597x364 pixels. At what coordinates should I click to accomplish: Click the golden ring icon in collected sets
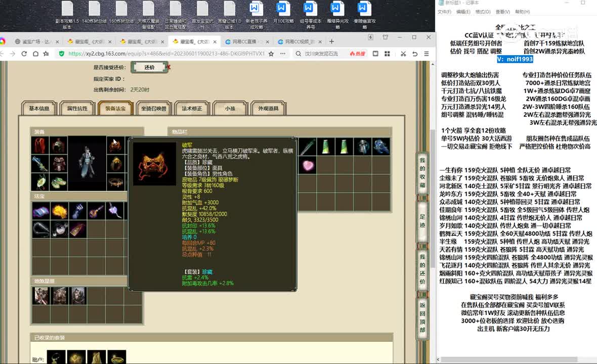point(117,357)
